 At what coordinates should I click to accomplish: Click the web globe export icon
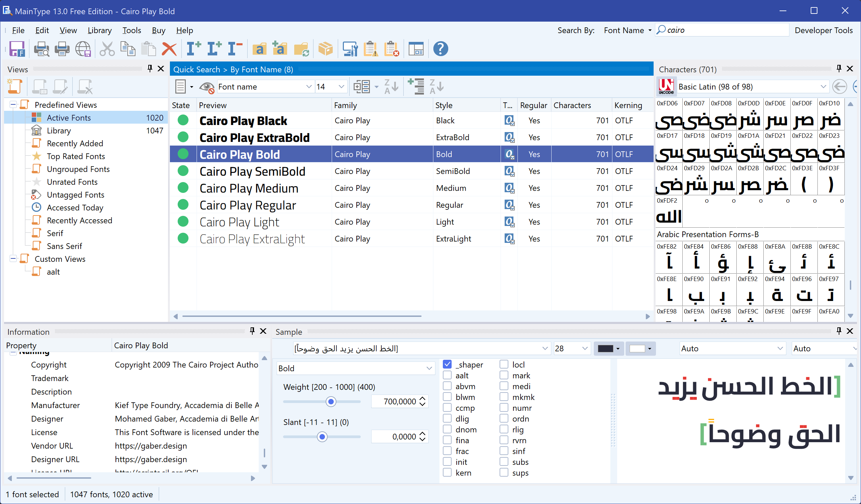click(83, 49)
